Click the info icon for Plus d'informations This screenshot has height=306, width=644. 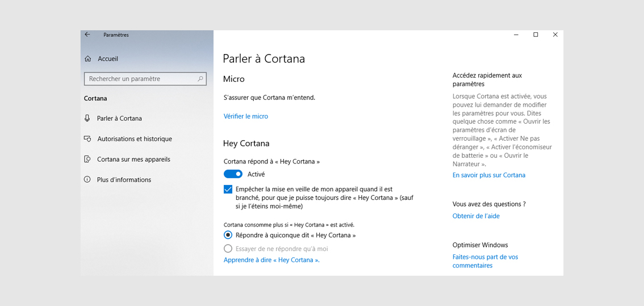(87, 179)
